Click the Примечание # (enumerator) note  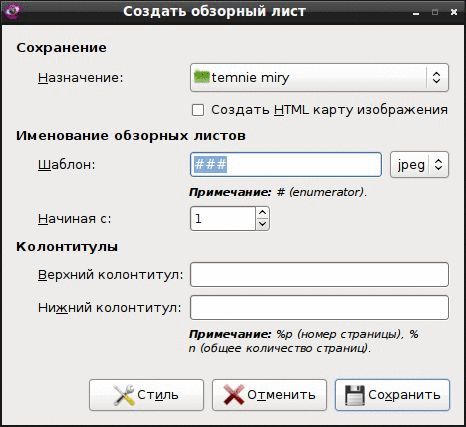pos(278,192)
